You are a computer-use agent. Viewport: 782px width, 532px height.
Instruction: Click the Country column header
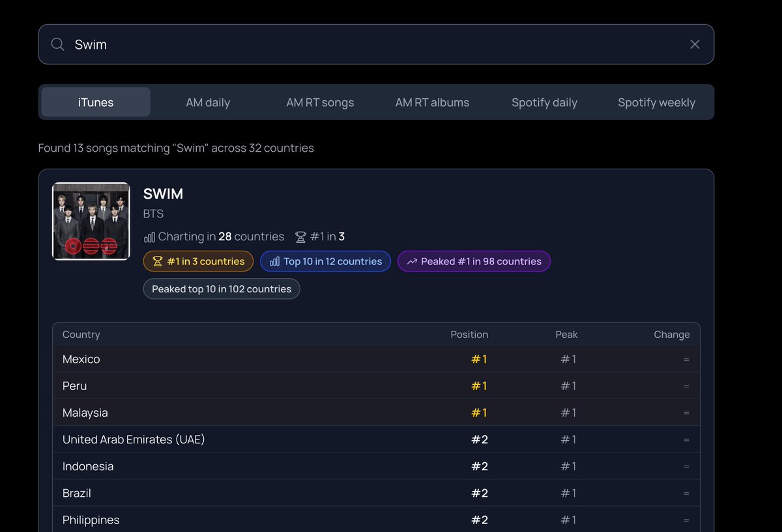[81, 335]
